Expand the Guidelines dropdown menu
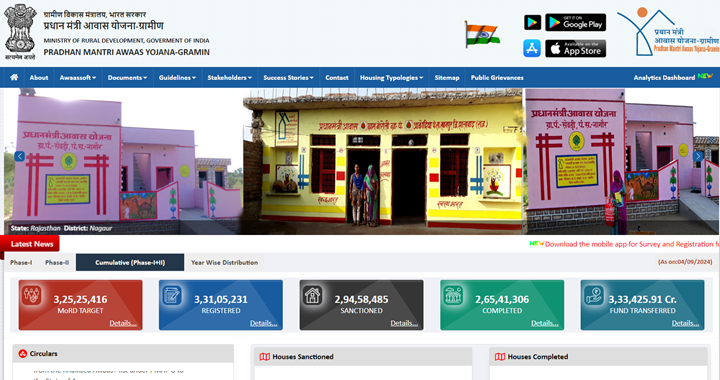This screenshot has width=720, height=380. click(x=177, y=78)
